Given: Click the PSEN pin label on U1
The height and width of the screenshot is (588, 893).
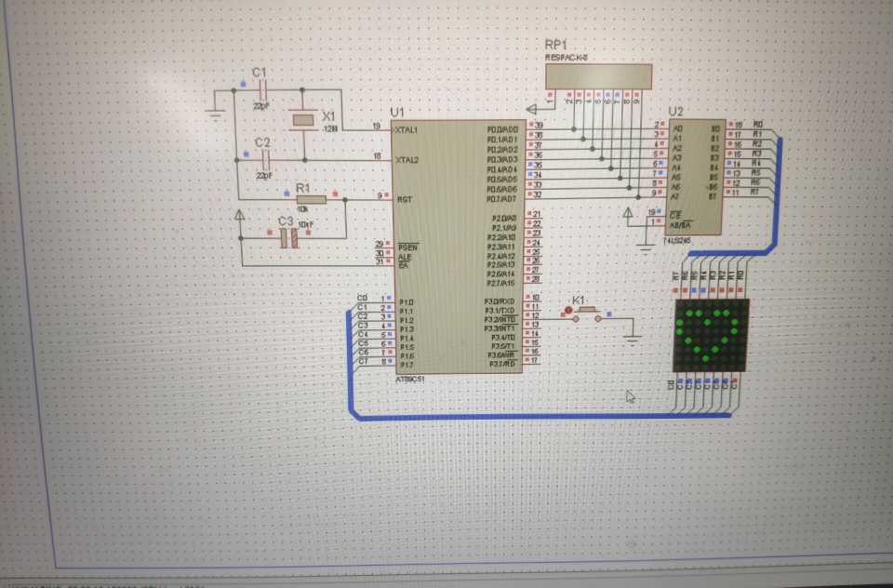Looking at the screenshot, I should [x=407, y=247].
